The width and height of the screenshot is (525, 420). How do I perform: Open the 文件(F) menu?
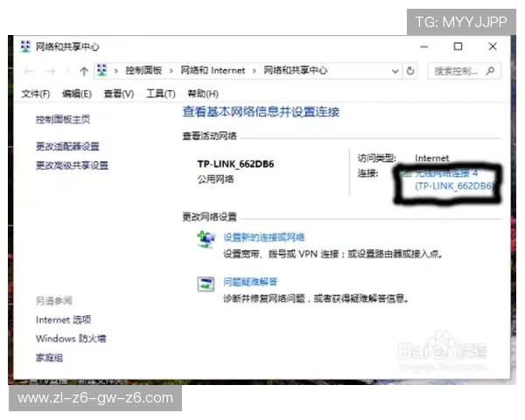[x=36, y=94]
